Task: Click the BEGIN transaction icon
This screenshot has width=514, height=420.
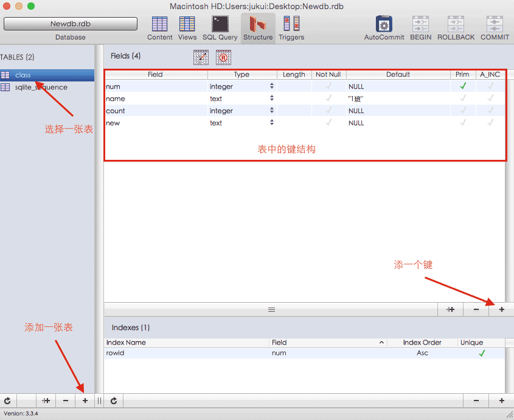Action: tap(420, 24)
